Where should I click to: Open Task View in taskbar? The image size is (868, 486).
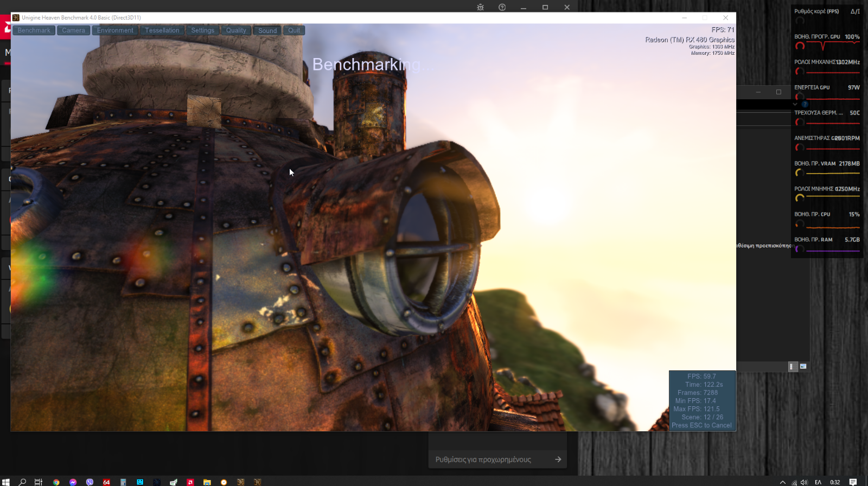click(39, 482)
